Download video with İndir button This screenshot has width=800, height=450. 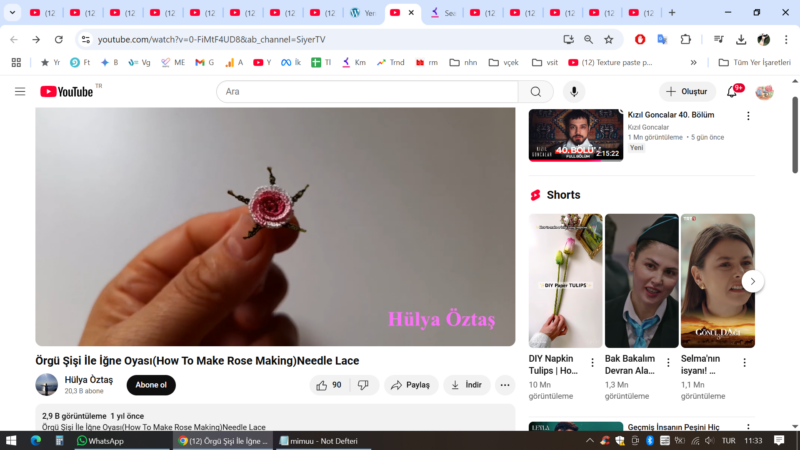click(x=466, y=385)
